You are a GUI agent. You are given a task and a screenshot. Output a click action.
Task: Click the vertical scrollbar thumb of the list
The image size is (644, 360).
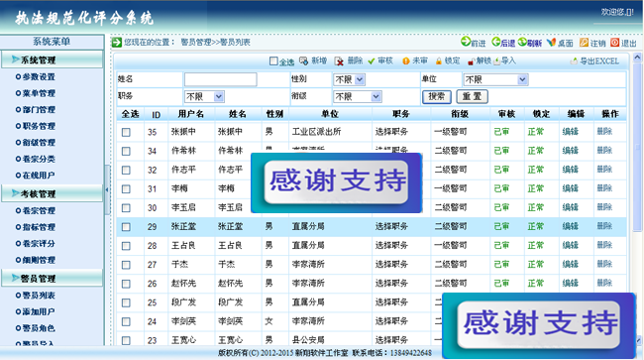click(637, 147)
